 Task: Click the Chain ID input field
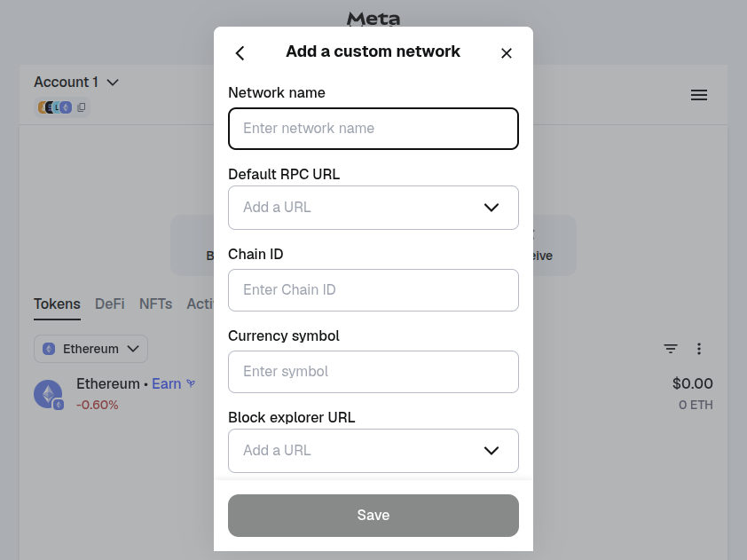373,289
